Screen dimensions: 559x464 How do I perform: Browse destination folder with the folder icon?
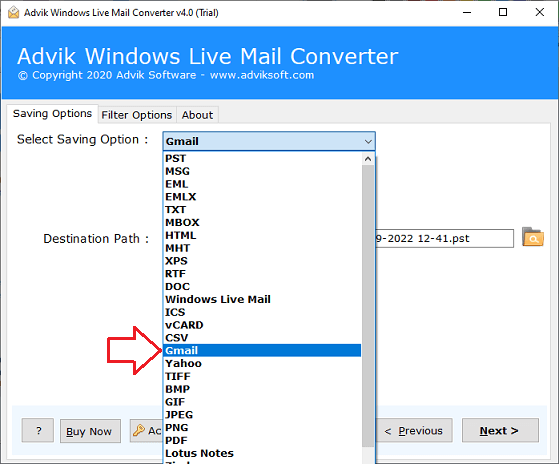[x=533, y=237]
